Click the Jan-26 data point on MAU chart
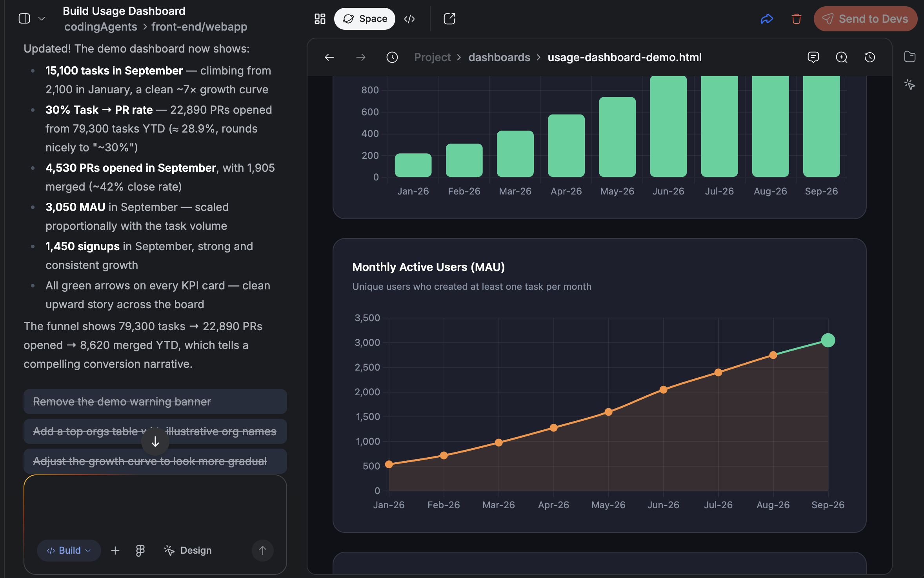The height and width of the screenshot is (578, 924). point(389,464)
